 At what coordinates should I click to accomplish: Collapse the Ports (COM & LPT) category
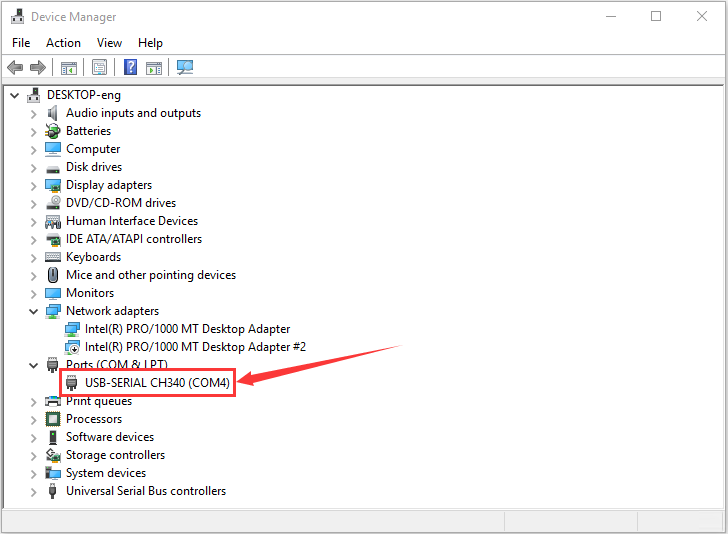coord(33,365)
